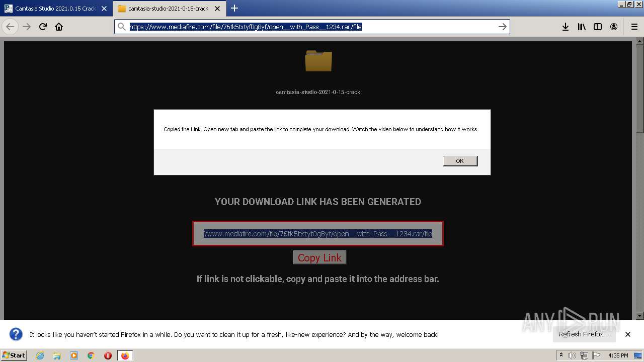Click the blue question mark info icon
The width and height of the screenshot is (644, 362).
[16, 334]
